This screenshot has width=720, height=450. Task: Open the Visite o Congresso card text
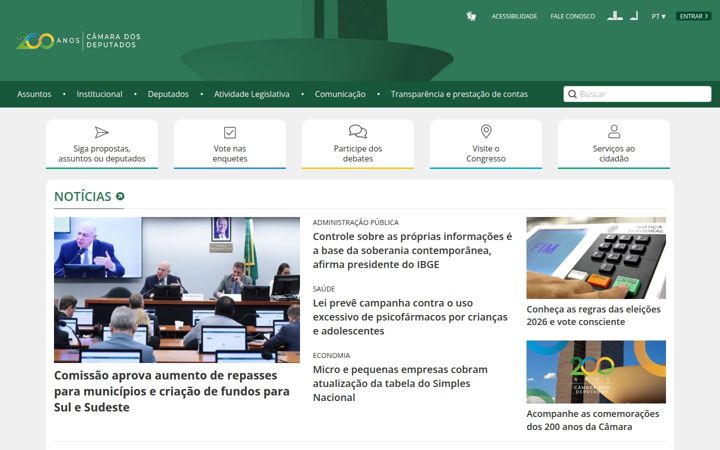click(486, 154)
